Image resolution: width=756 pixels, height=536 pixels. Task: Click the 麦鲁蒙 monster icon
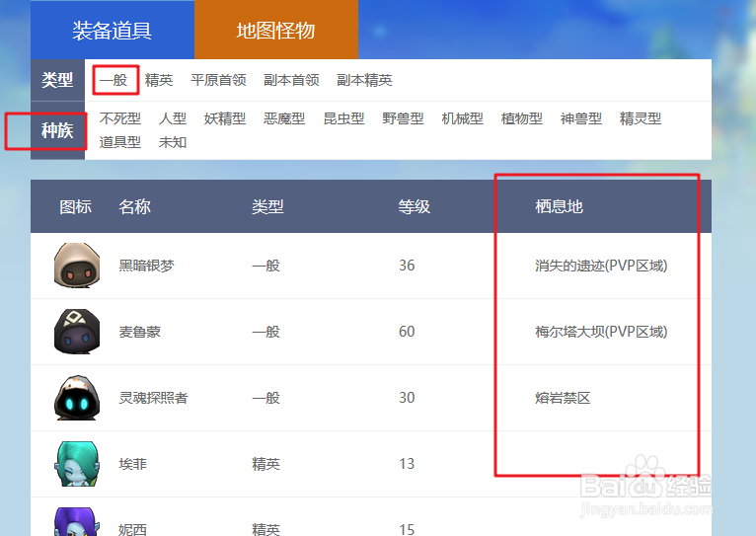tap(77, 332)
